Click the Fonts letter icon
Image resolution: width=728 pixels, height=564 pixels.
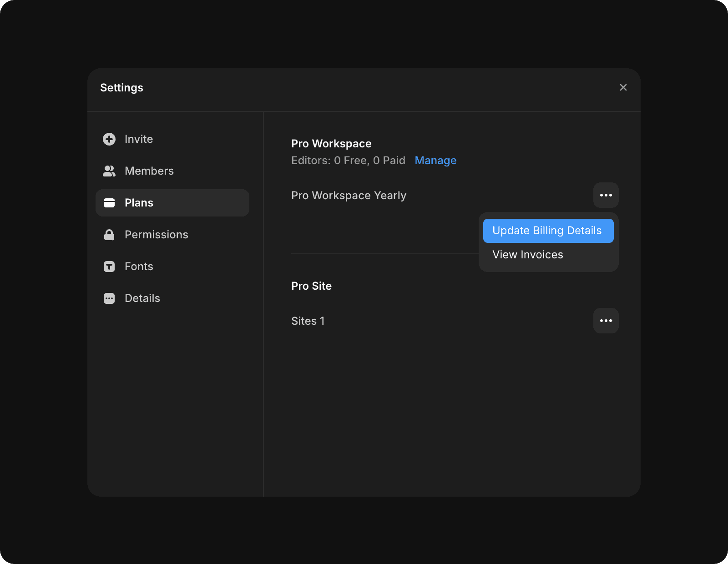pos(109,266)
